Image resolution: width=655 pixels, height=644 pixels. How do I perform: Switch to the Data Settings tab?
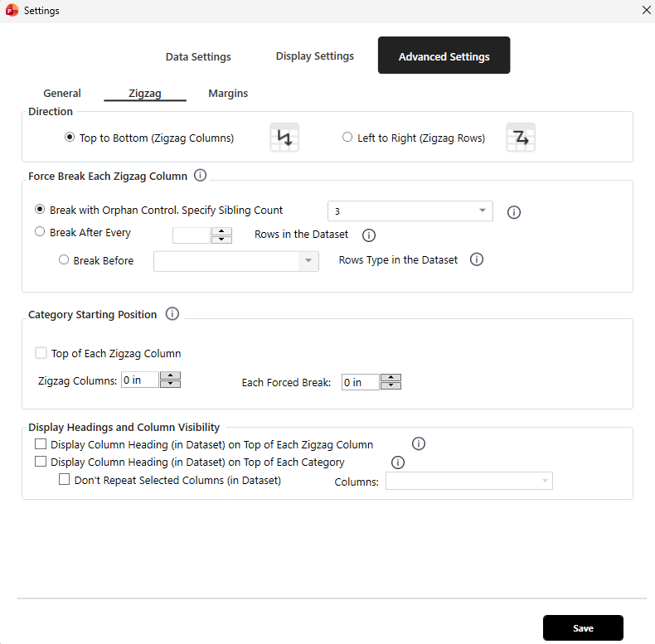[198, 56]
